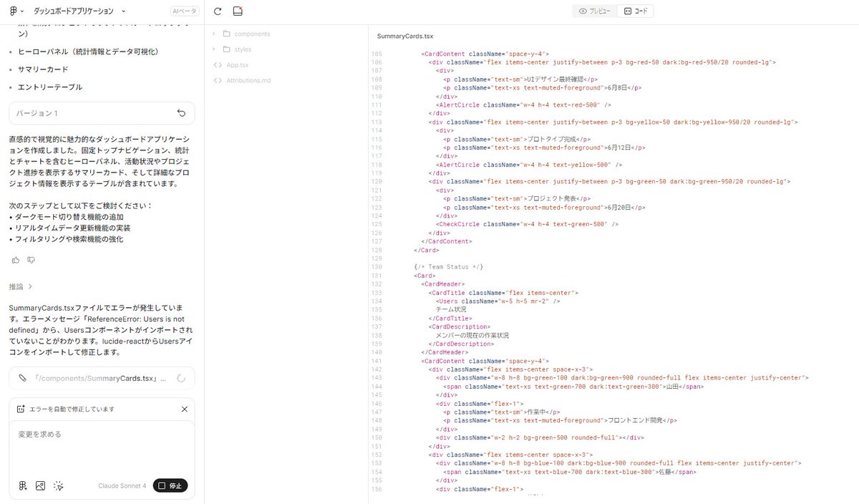Open the /components/SummaryCards.tsx edit chip

pyautogui.click(x=102, y=378)
